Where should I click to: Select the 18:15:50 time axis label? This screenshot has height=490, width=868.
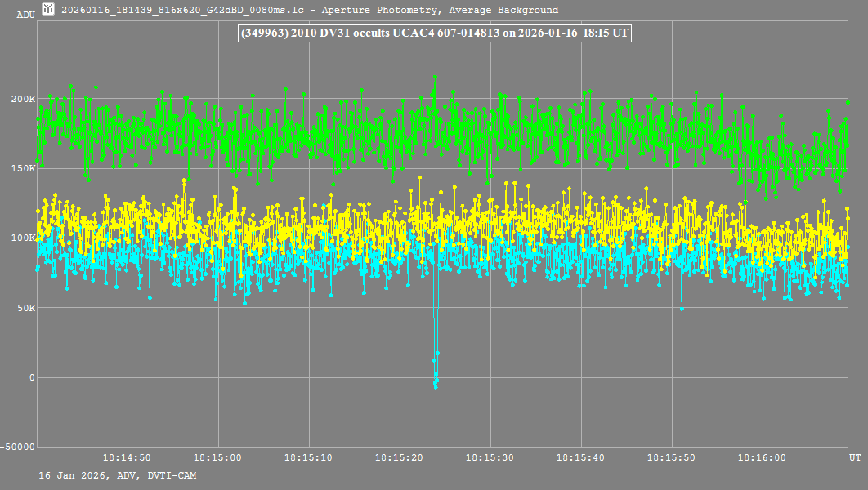[x=672, y=458]
